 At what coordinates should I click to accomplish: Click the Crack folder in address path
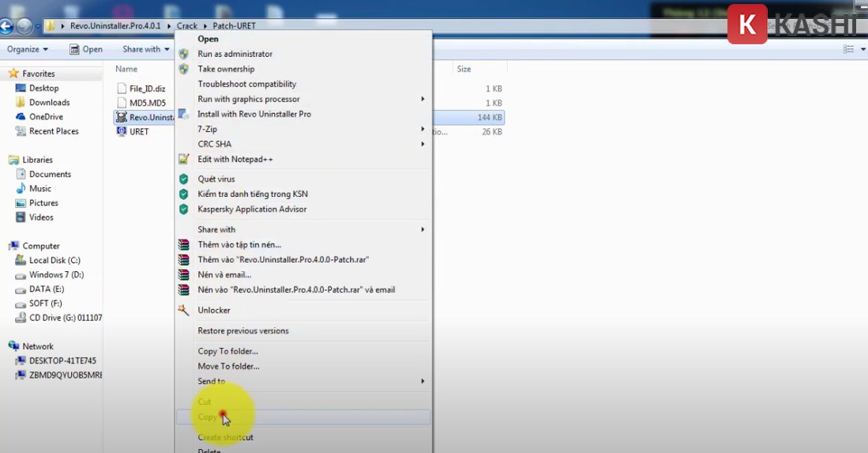click(x=187, y=26)
